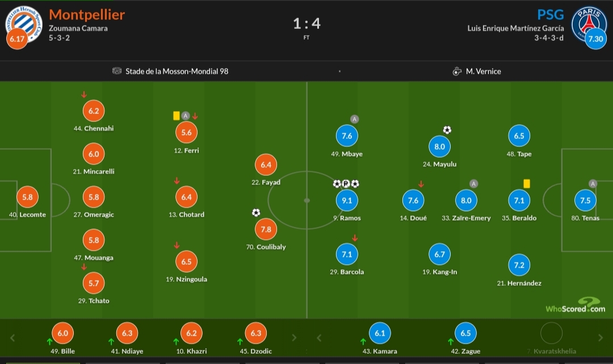
Task: Click the referee whistle icon beside M. Vernice
Action: tap(457, 71)
